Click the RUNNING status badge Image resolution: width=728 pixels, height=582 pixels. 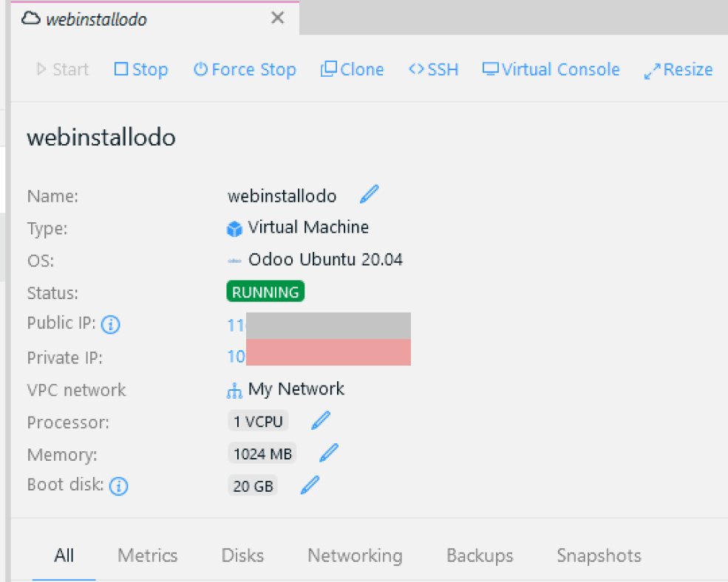[265, 291]
